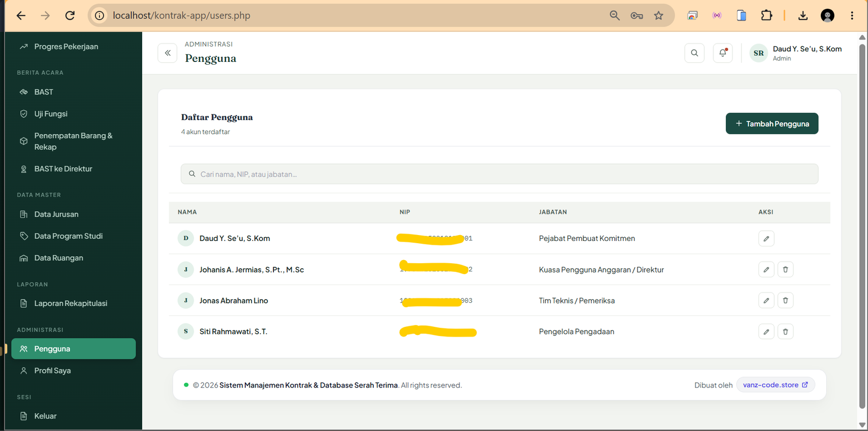Image resolution: width=868 pixels, height=431 pixels.
Task: Bookmark this page with the star icon
Action: click(659, 15)
